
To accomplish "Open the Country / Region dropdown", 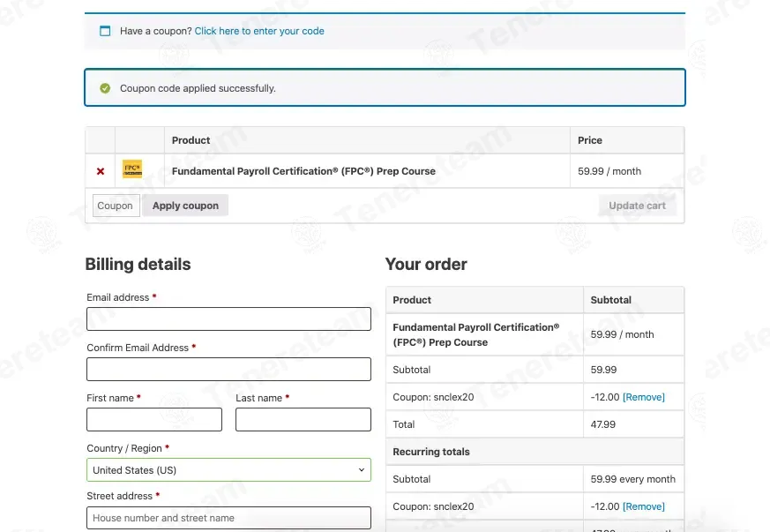I will [228, 470].
